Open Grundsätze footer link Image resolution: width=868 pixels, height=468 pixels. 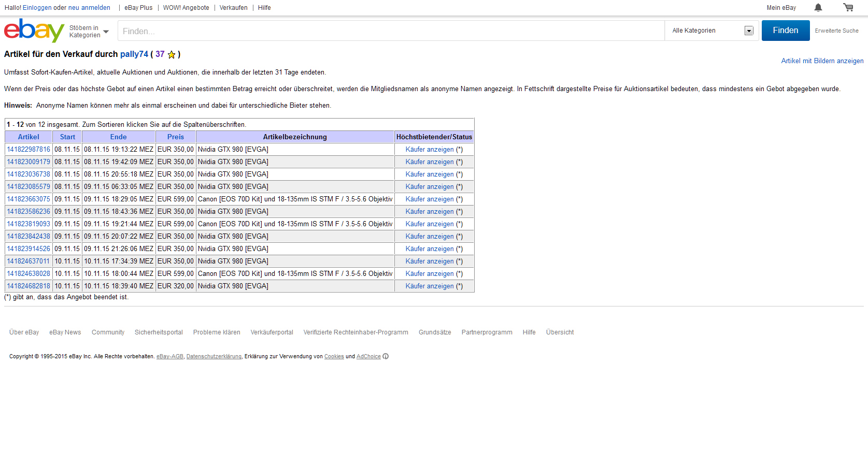point(435,332)
